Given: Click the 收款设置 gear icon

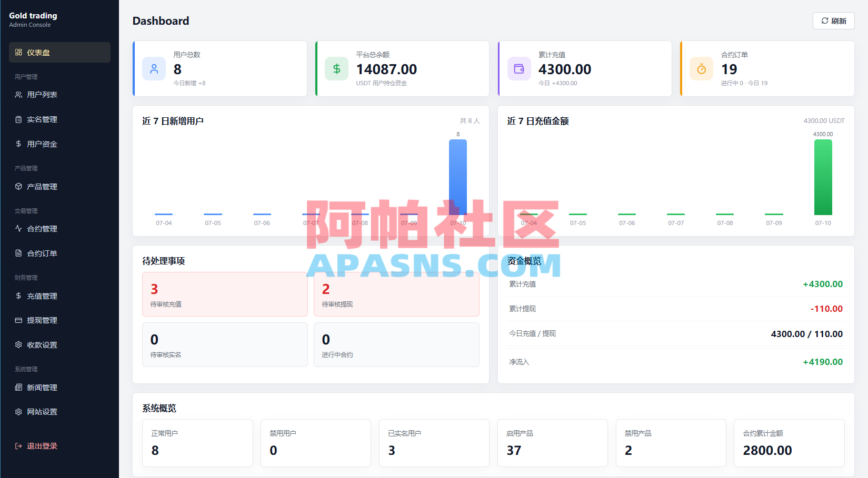Looking at the screenshot, I should pyautogui.click(x=18, y=345).
